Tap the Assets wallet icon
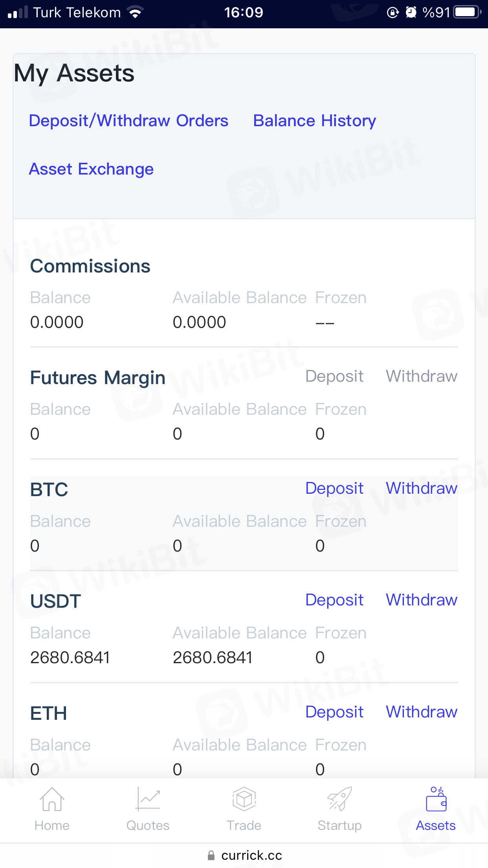488x868 pixels. 436,800
